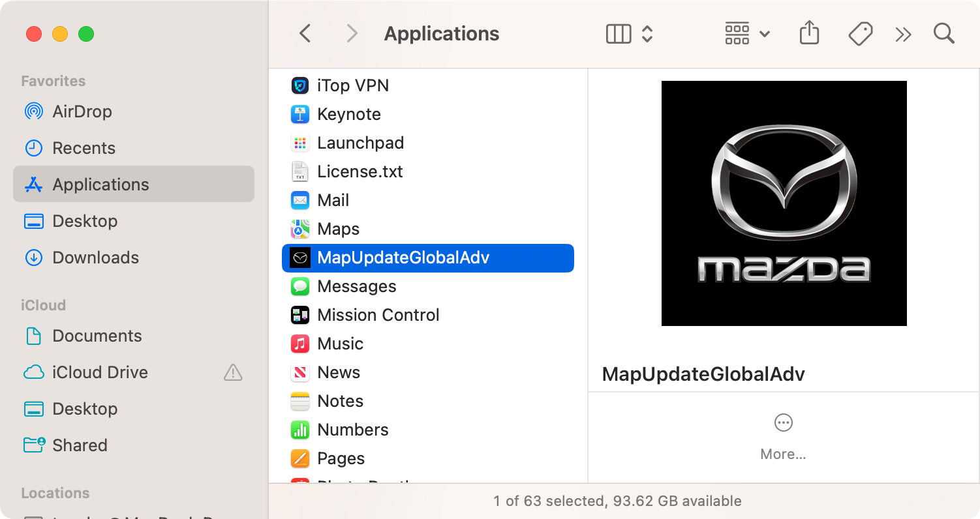The width and height of the screenshot is (980, 519).
Task: Select the Numbers app
Action: click(428, 430)
